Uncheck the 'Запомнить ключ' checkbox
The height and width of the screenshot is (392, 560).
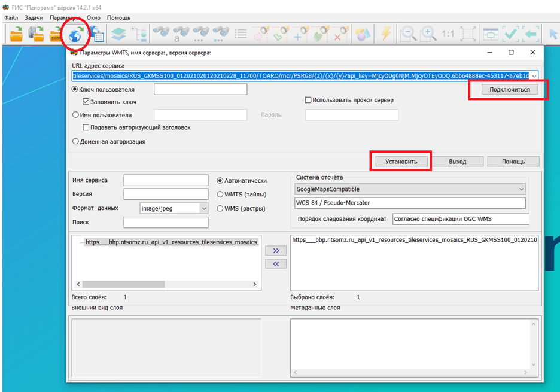[86, 102]
